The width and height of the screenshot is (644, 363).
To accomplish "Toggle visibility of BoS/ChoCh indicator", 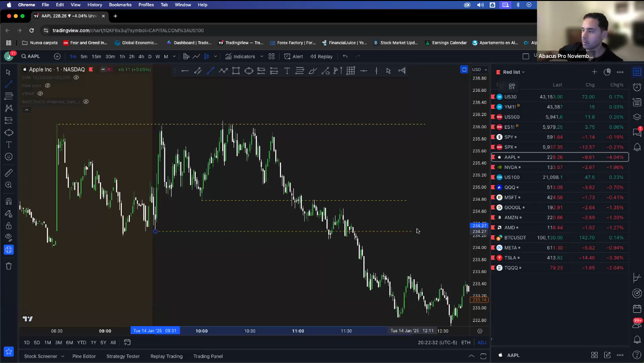I will (x=86, y=101).
